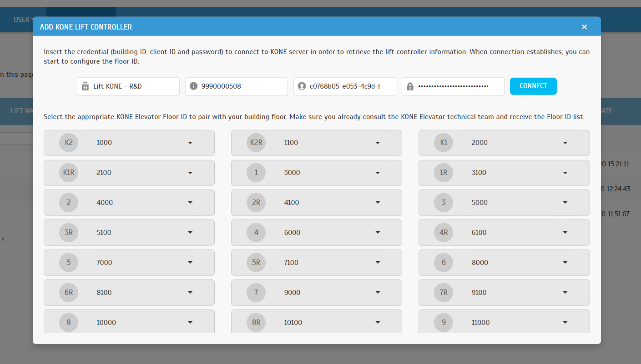Image resolution: width=641 pixels, height=364 pixels.
Task: Open the floor ID dropdown for floor K2
Action: 145,143
